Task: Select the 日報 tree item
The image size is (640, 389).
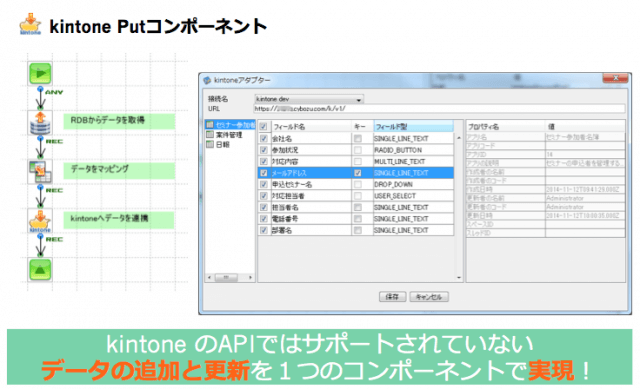Action: 222,144
